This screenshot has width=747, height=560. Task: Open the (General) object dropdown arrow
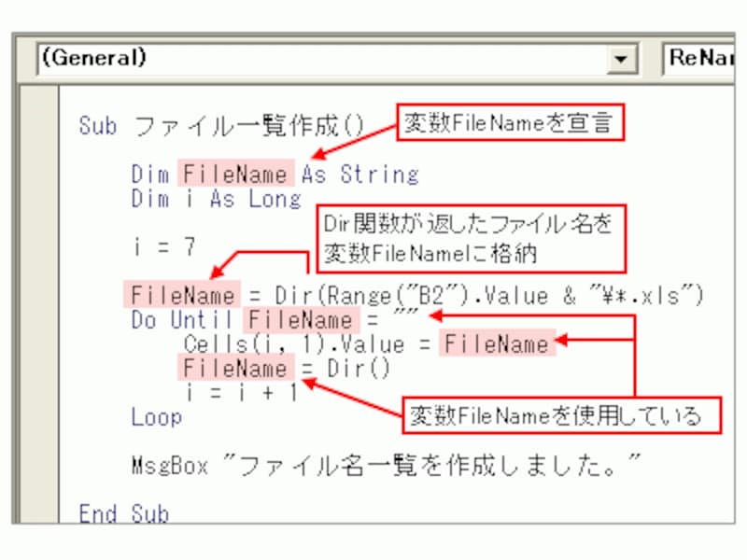[621, 59]
